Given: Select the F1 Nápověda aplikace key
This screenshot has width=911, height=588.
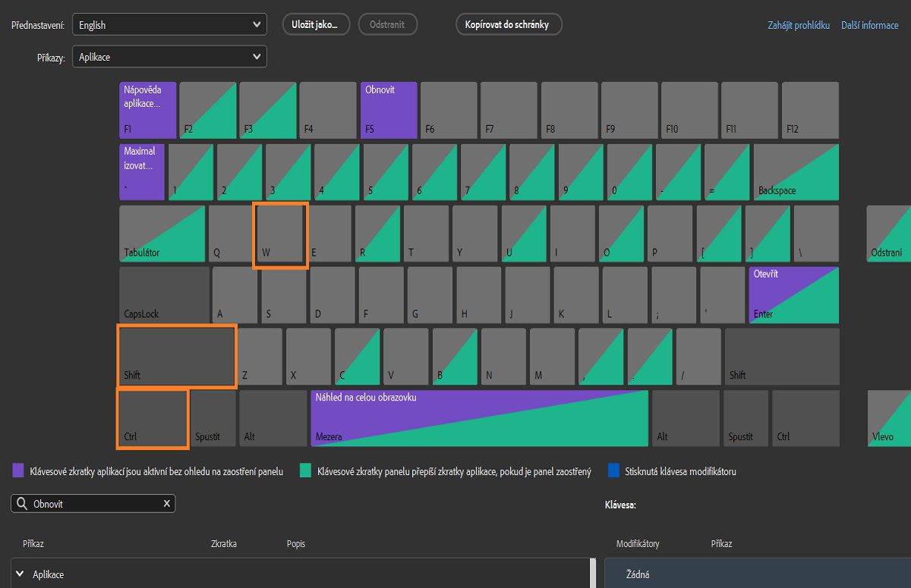Looking at the screenshot, I should [148, 110].
